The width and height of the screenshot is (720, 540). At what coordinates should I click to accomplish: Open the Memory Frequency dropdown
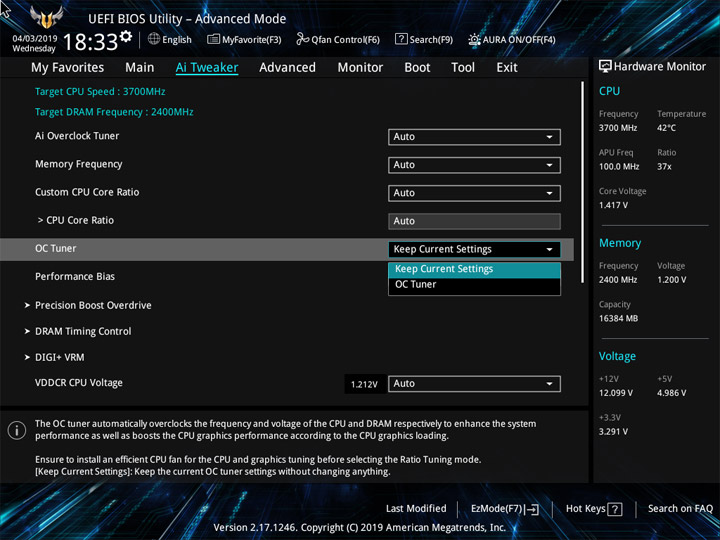tap(474, 165)
